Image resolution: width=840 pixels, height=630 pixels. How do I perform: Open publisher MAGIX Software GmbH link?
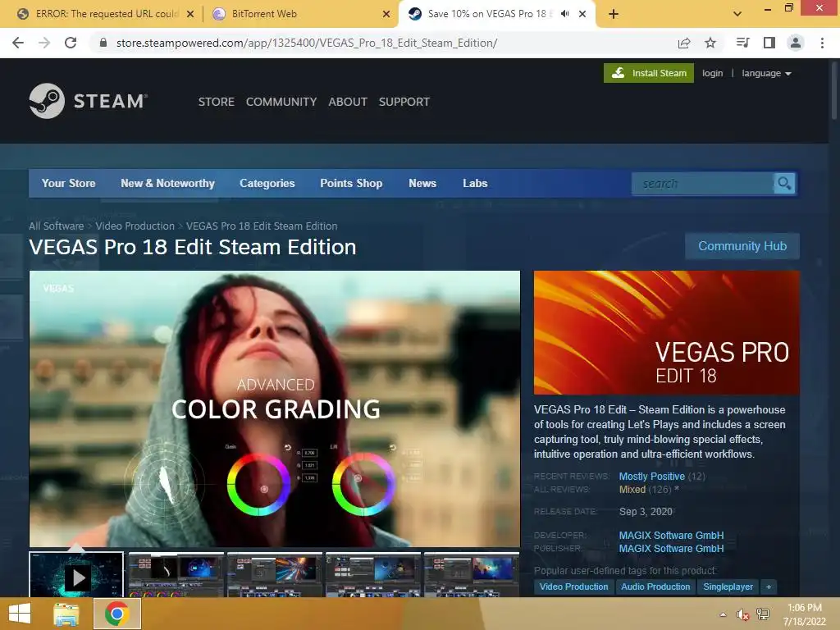[671, 549]
